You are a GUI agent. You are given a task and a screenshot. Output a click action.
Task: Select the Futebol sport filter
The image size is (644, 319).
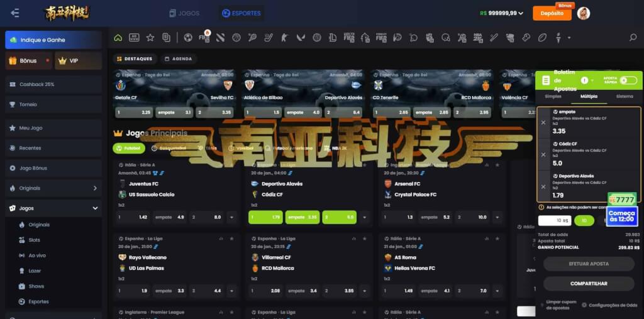(x=129, y=148)
